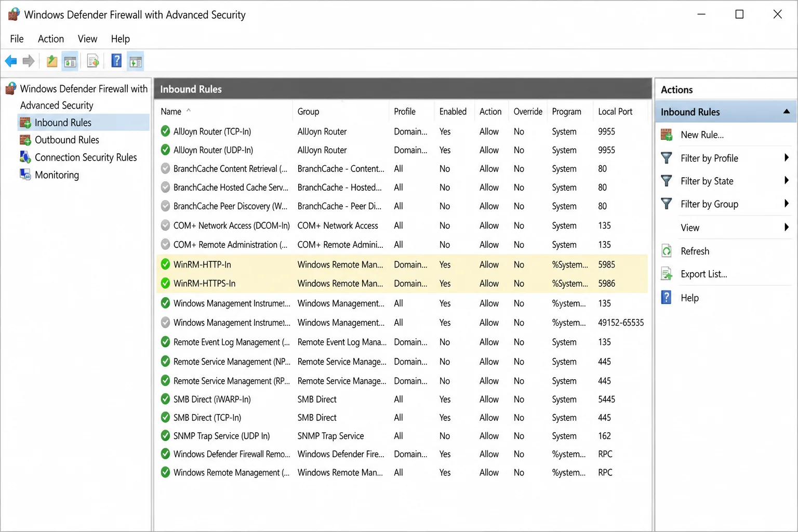The height and width of the screenshot is (532, 798).
Task: Expand the Filter by Group submenu arrow
Action: [787, 203]
